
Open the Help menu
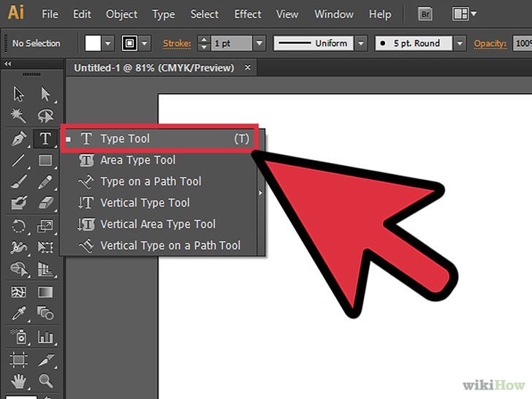point(380,15)
